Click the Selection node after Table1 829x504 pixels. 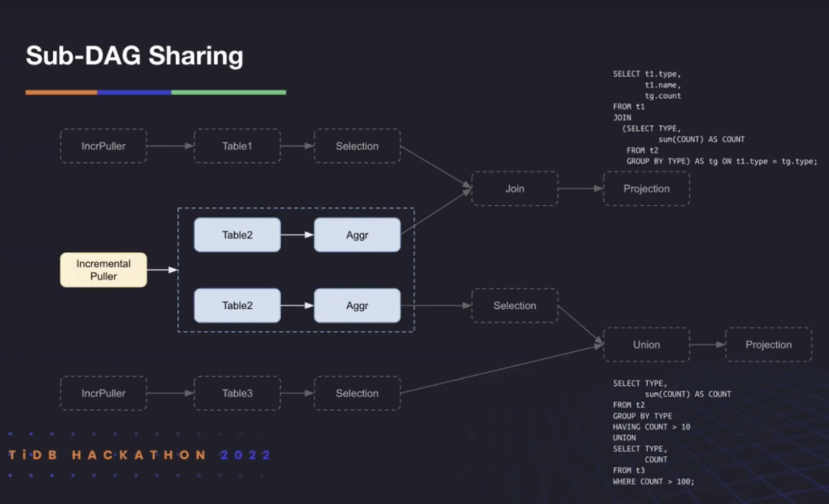pos(358,146)
